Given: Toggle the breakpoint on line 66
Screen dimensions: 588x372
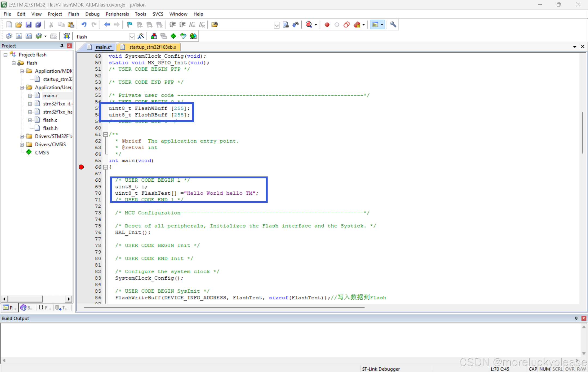Looking at the screenshot, I should click(x=81, y=167).
